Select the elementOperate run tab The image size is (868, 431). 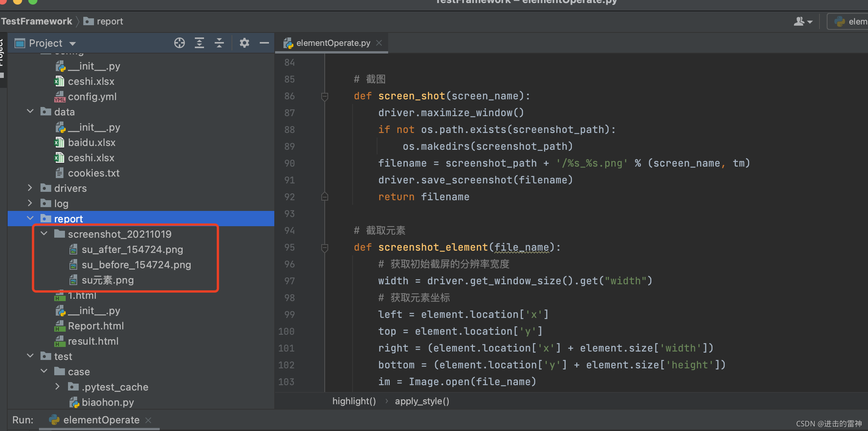click(101, 420)
